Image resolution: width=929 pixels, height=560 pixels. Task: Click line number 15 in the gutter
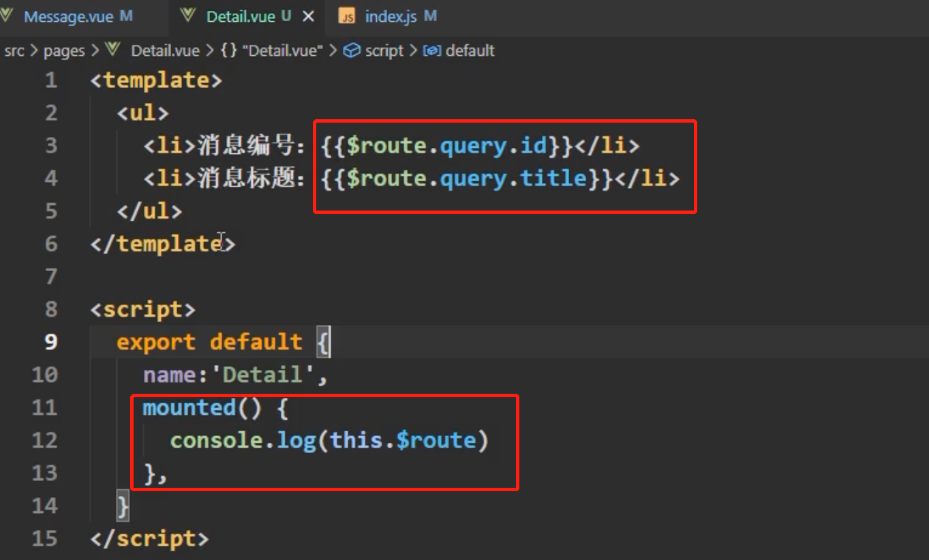(x=44, y=538)
